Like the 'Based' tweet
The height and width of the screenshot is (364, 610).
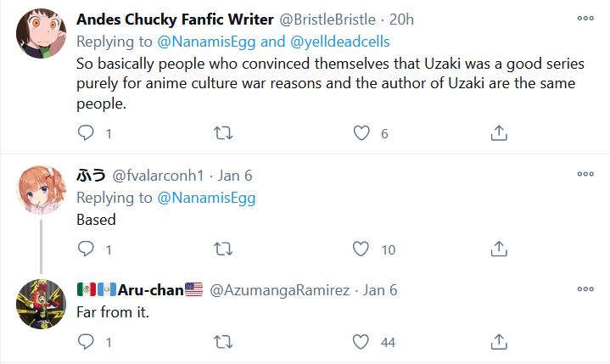click(x=361, y=249)
